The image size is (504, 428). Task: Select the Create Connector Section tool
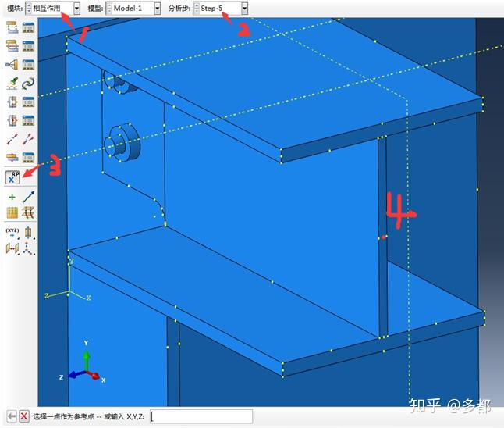click(x=12, y=102)
